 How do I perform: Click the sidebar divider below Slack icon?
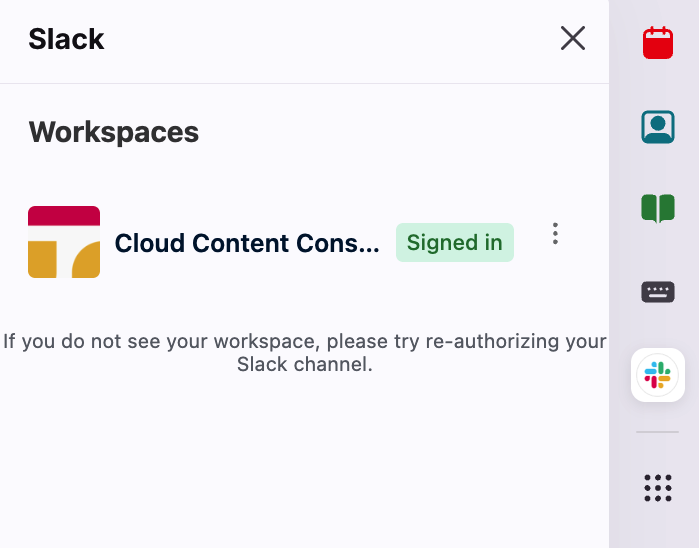coord(657,432)
